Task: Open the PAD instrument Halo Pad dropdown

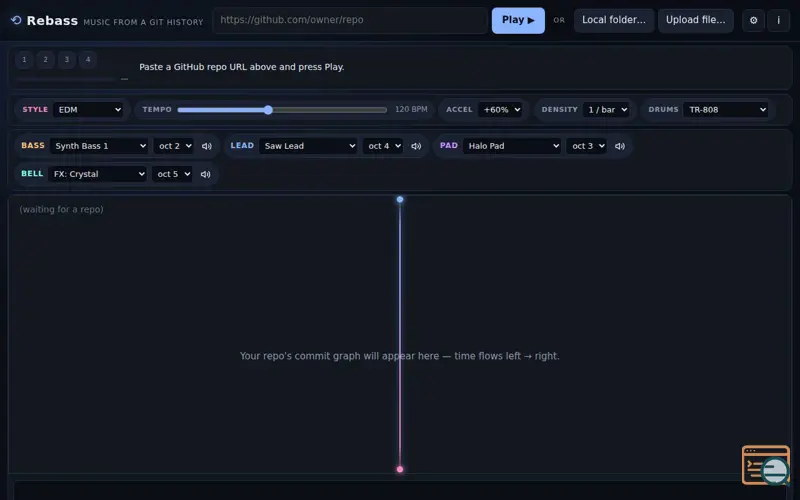Action: pyautogui.click(x=512, y=146)
